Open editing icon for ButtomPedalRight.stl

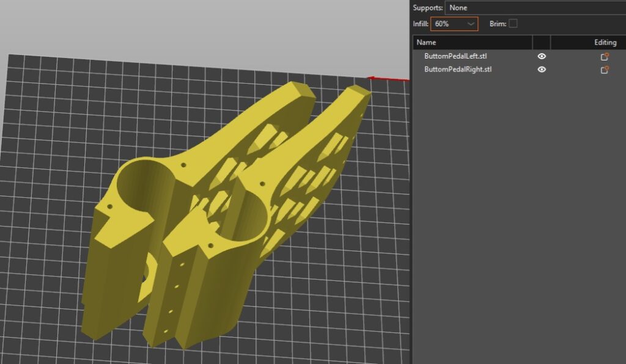click(x=605, y=70)
